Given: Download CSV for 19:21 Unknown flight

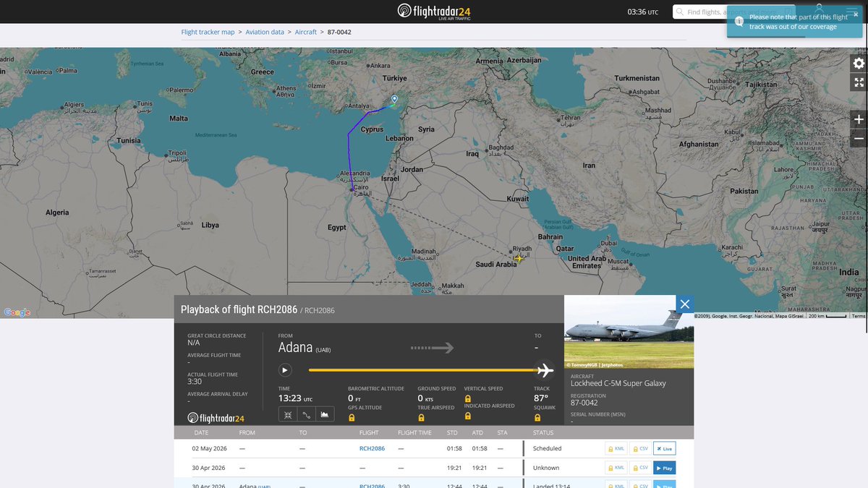Looking at the screenshot, I should point(639,468).
